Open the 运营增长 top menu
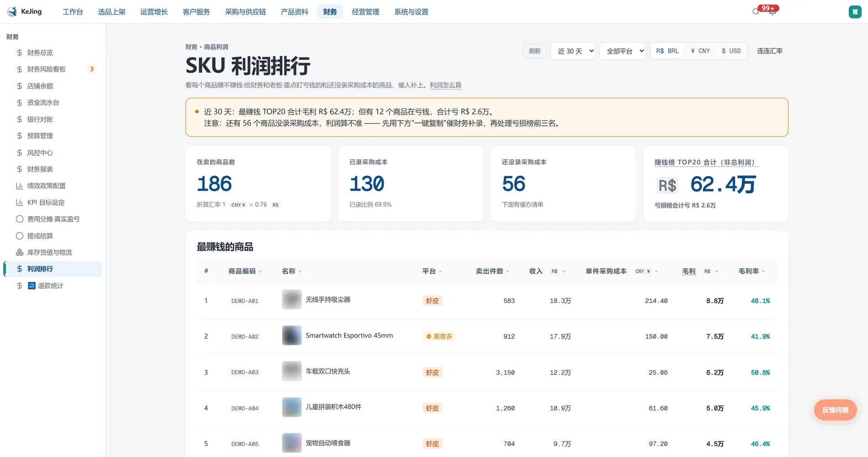This screenshot has width=868, height=457. coord(154,12)
